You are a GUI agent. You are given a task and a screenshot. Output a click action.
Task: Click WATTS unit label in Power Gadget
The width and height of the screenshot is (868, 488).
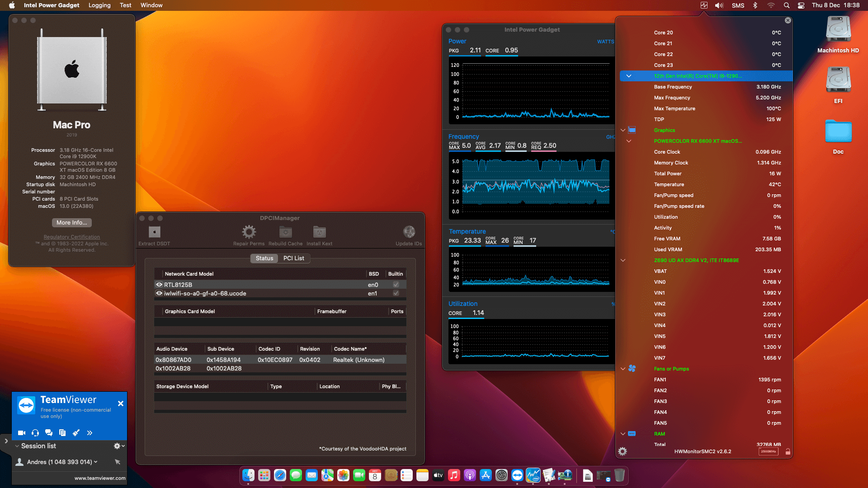pos(605,42)
